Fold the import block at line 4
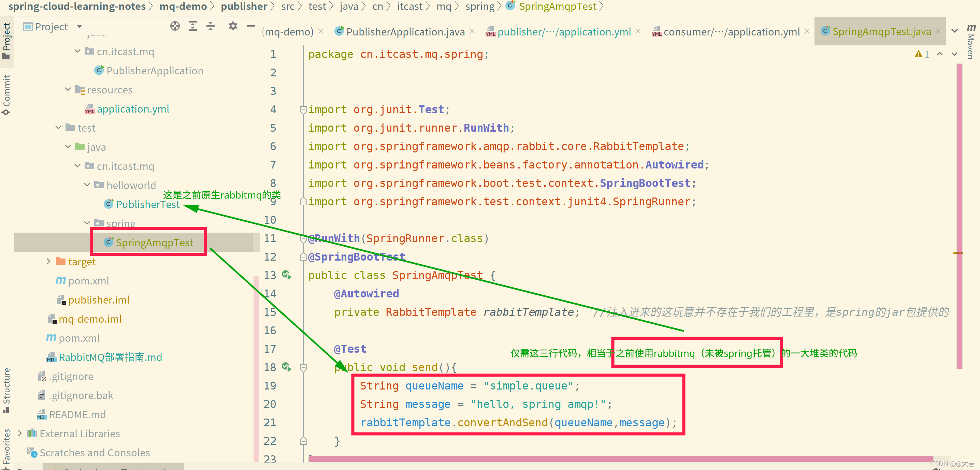Screen dimensions: 980x470 click(303, 110)
